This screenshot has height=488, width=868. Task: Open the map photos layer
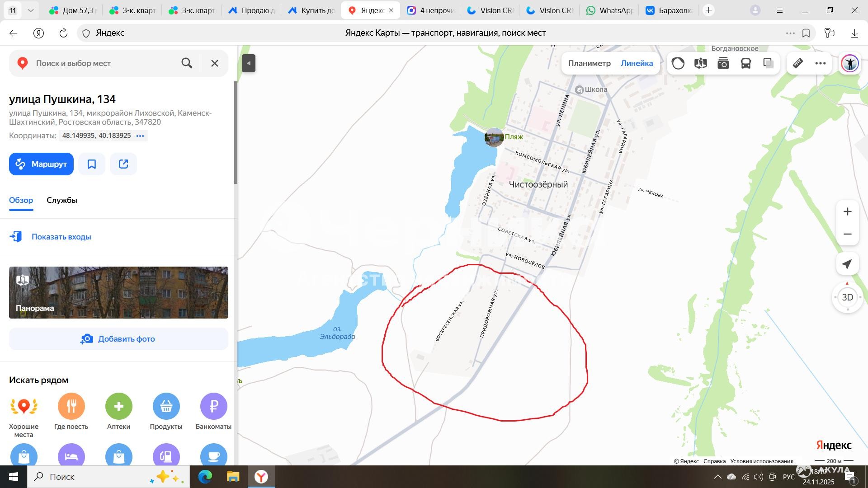click(723, 63)
